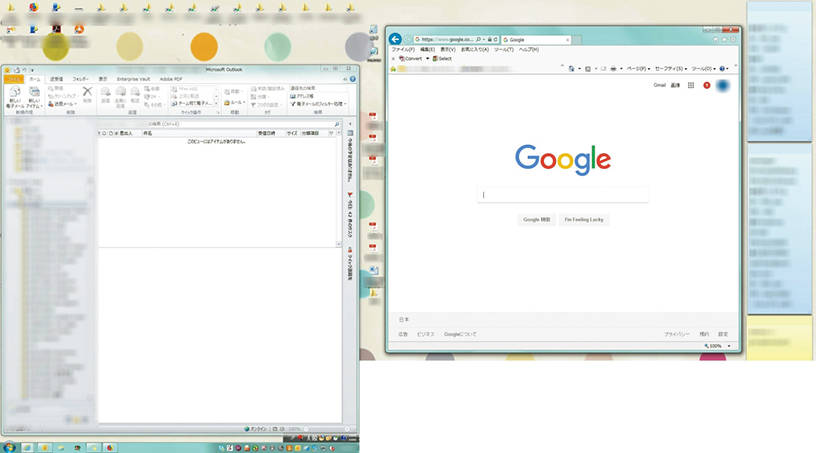
Task: Switch to the Adobe PDF ribbon tab
Action: [172, 78]
